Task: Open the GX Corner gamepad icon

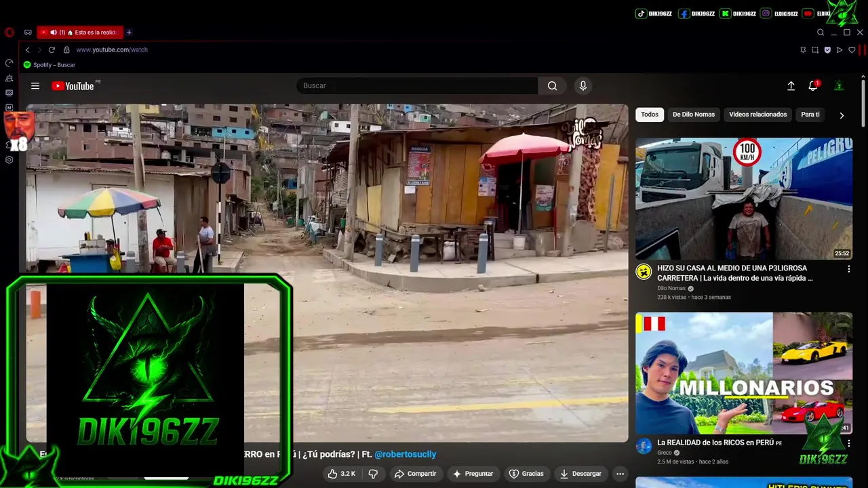Action: (x=28, y=33)
